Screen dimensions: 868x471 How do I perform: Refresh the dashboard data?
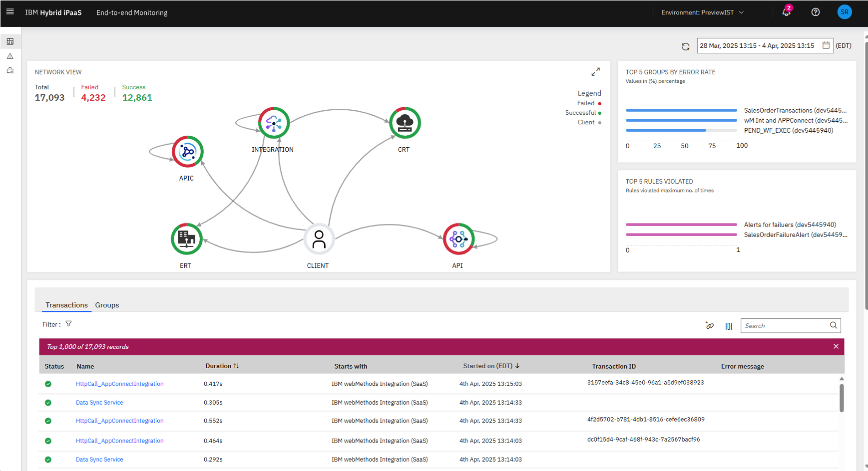686,46
